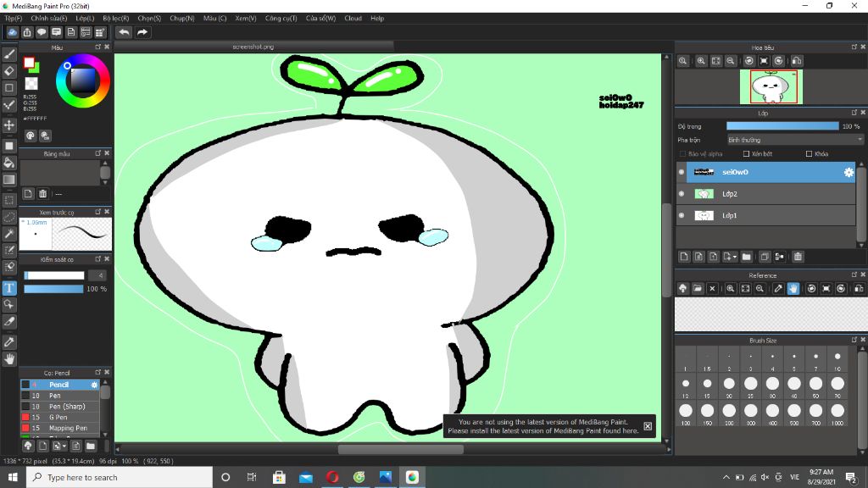
Task: Open the Mail app on taskbar
Action: tap(305, 477)
